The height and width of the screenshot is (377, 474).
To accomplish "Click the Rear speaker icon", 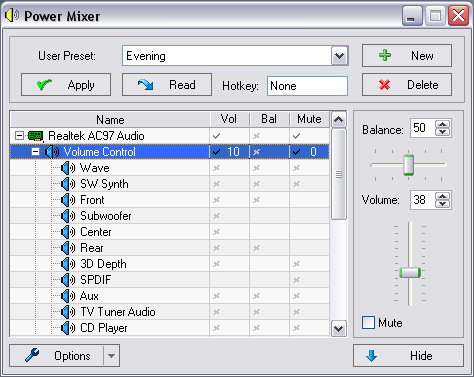I will [68, 248].
